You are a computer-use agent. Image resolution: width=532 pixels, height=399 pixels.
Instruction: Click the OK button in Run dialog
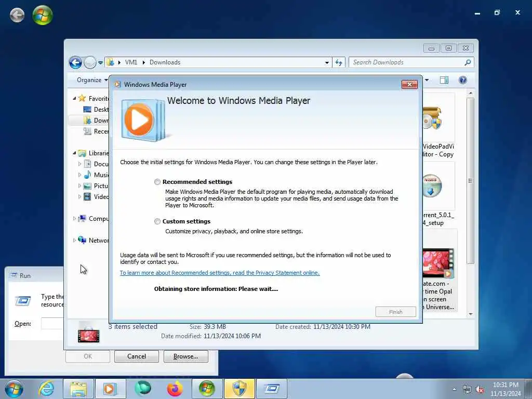pos(87,356)
